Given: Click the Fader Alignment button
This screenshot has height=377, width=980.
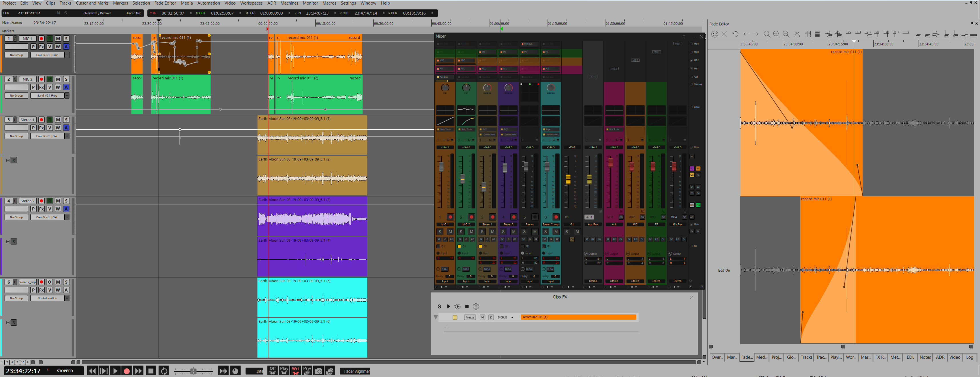Looking at the screenshot, I should pyautogui.click(x=355, y=371).
